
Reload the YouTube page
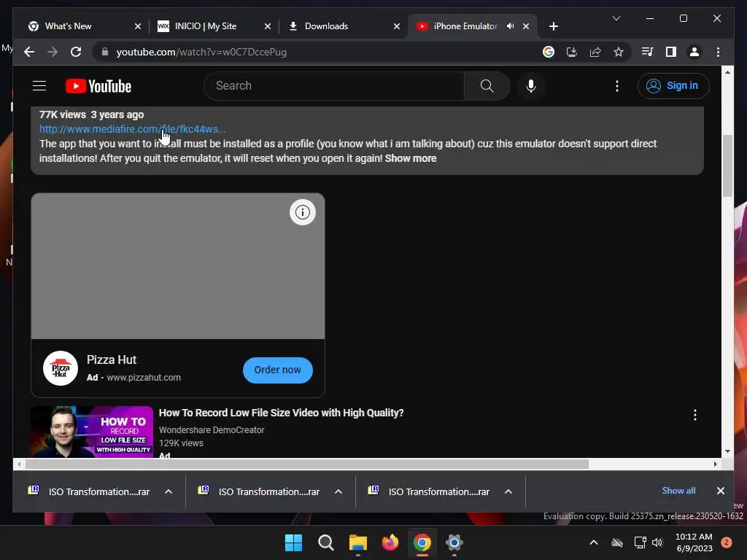pos(76,52)
